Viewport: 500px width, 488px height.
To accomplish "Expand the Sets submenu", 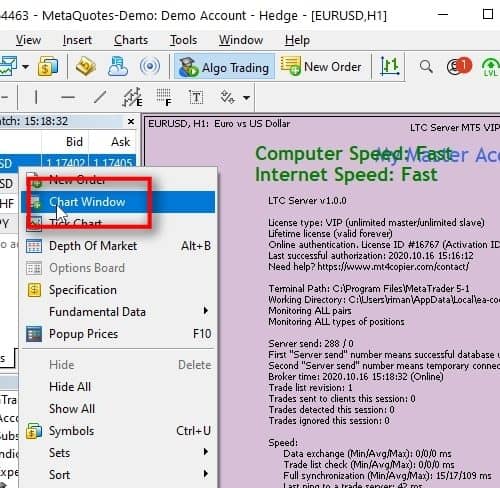I will [x=118, y=453].
